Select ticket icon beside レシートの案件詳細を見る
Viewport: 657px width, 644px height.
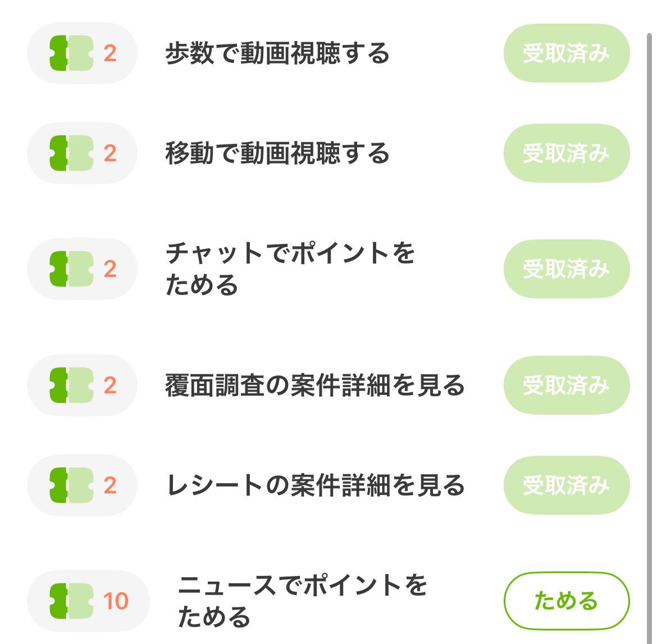point(71,486)
